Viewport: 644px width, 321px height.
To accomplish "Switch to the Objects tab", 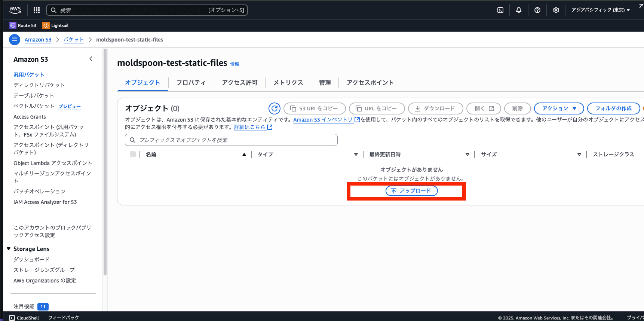I will (x=142, y=83).
